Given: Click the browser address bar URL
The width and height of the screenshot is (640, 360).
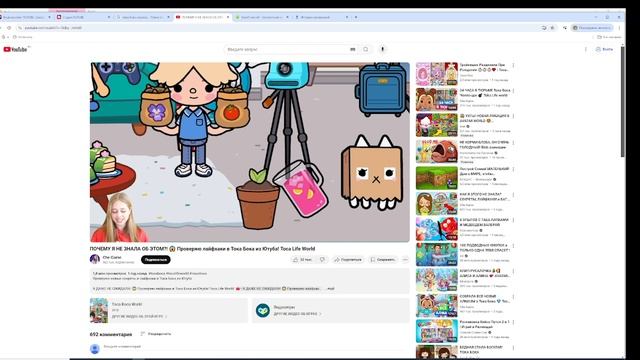Looking at the screenshot, I should [53, 28].
